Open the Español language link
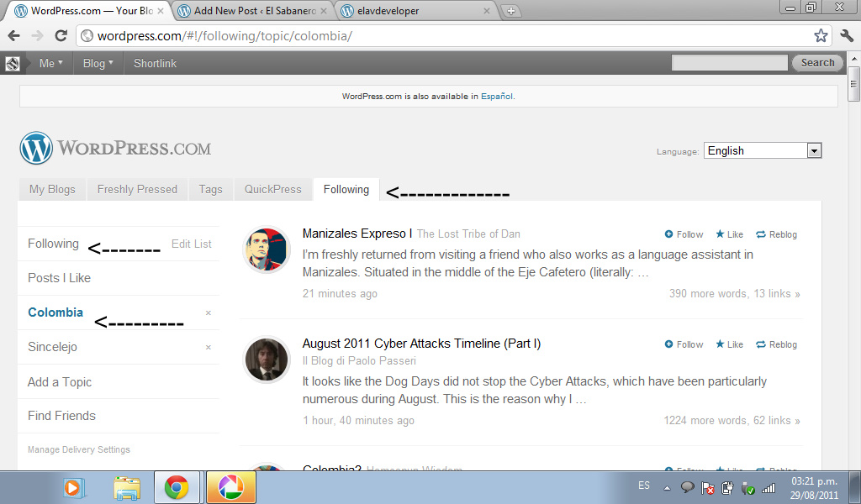 click(496, 97)
